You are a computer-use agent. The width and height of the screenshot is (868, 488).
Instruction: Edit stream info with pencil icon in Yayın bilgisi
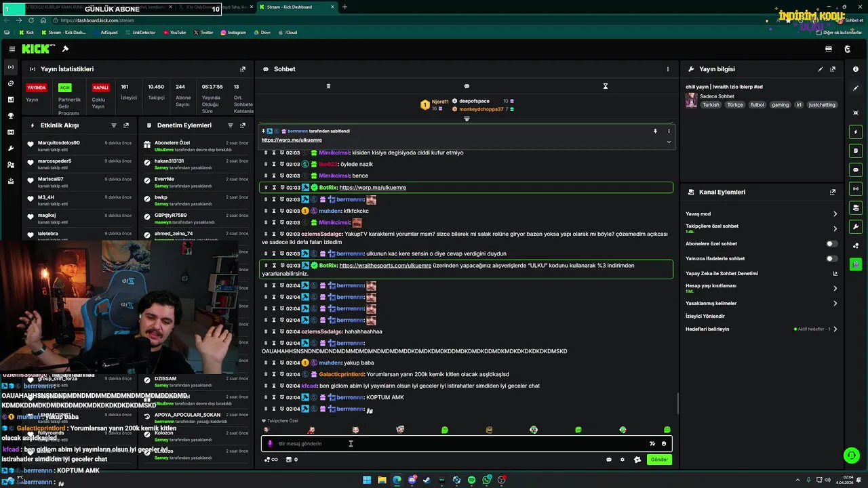pos(821,69)
